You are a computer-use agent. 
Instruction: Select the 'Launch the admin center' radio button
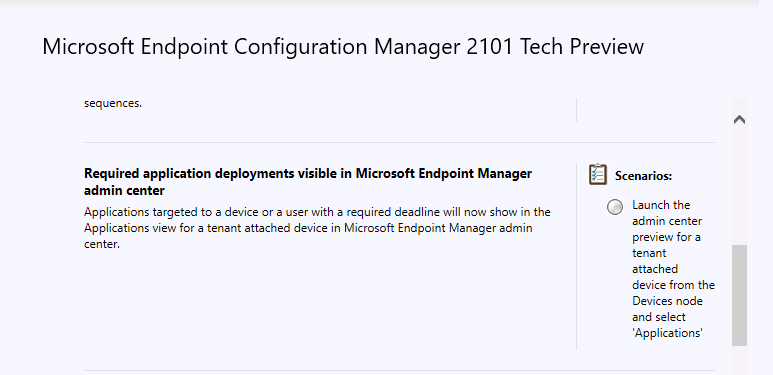615,207
